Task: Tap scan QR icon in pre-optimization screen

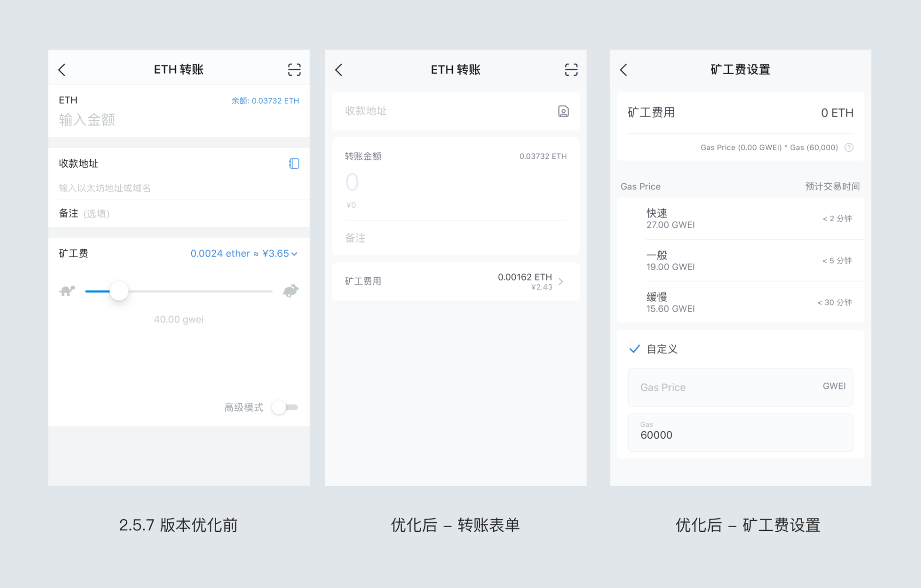Action: point(294,70)
